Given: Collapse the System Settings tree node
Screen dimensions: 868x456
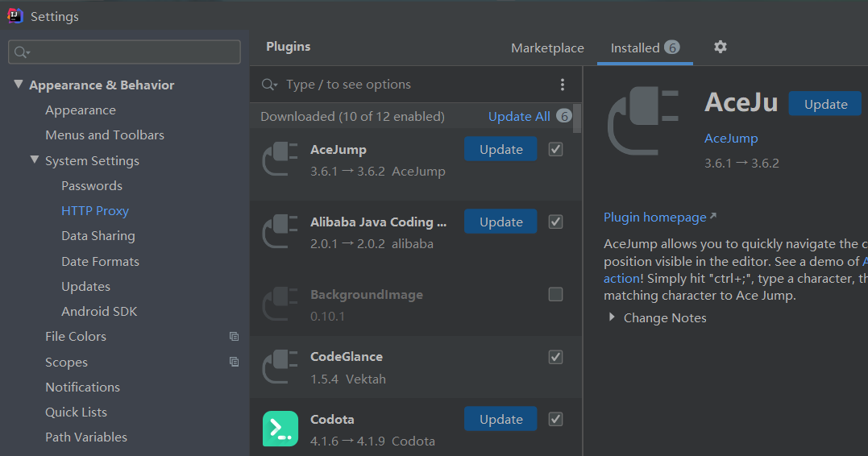Looking at the screenshot, I should click(35, 160).
